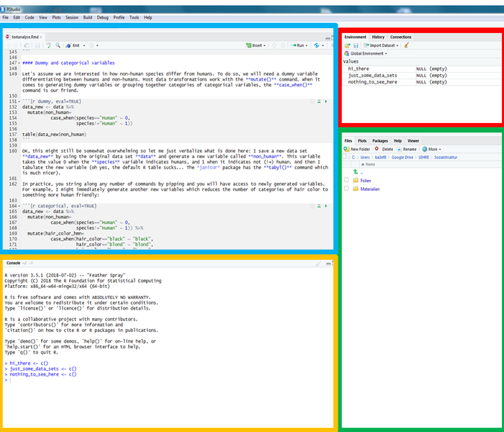Open the File menu
The width and height of the screenshot is (504, 432).
point(6,18)
